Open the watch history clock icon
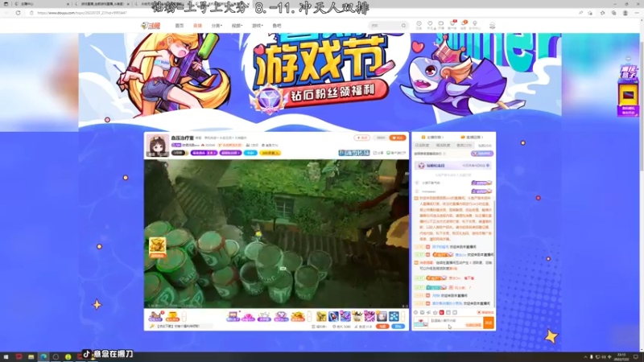 (x=419, y=25)
